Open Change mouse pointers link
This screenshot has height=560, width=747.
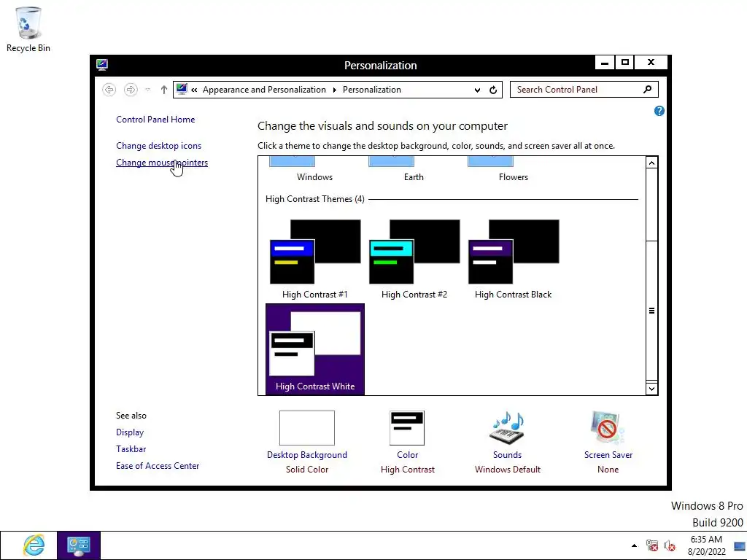click(x=162, y=163)
